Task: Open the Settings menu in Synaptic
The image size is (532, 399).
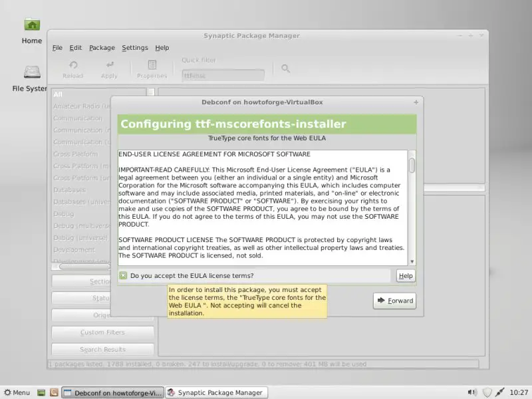Action: (135, 48)
